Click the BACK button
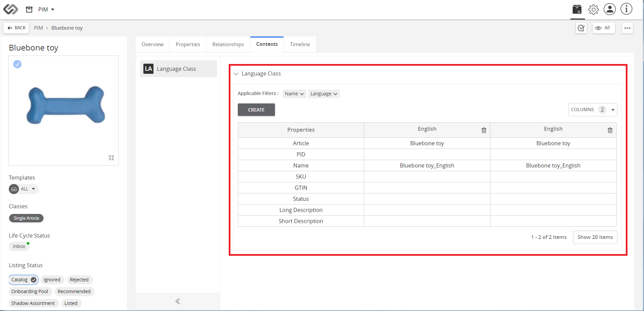The image size is (644, 311). point(16,28)
